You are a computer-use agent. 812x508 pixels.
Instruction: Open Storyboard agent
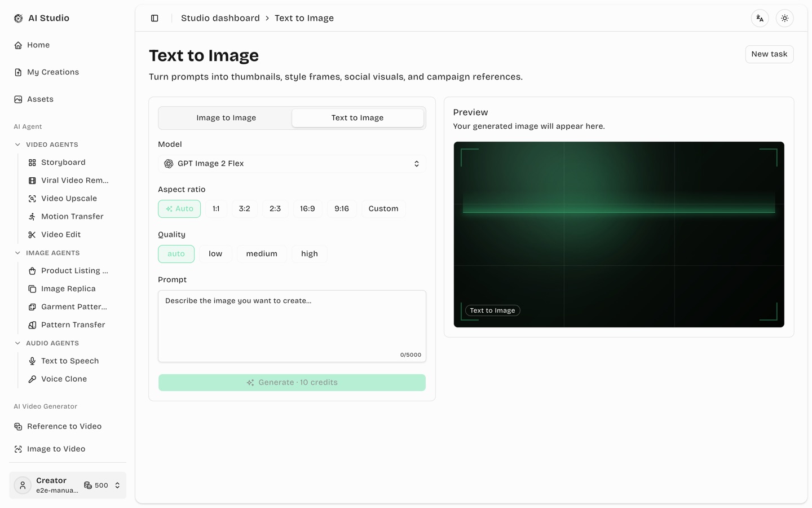tap(74, 163)
